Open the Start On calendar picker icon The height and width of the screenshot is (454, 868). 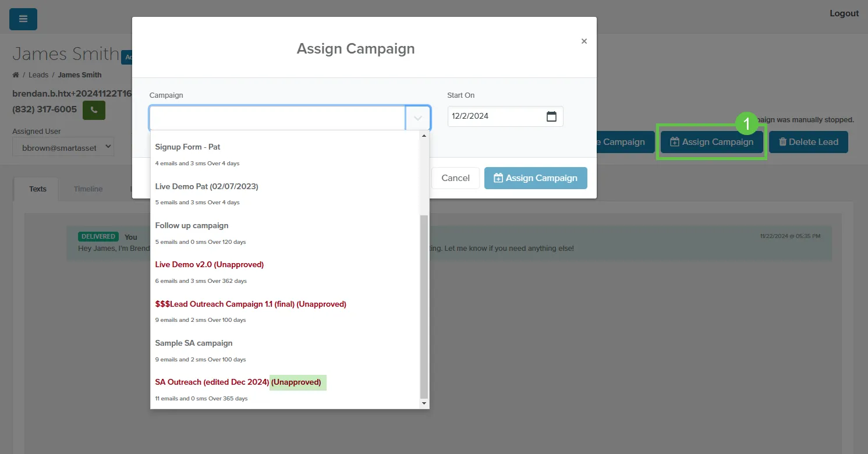point(551,116)
